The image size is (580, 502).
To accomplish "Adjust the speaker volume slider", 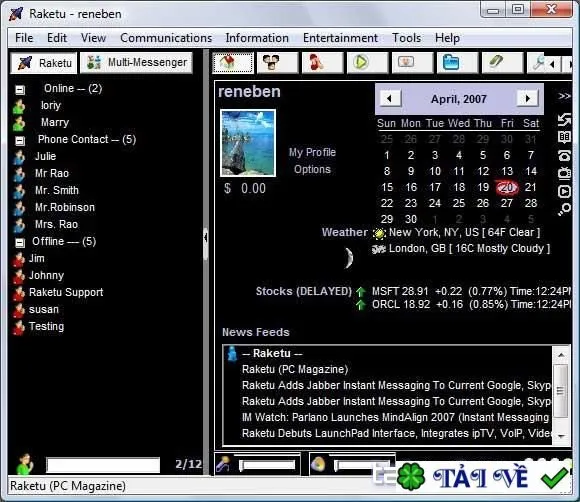I will click(x=362, y=464).
